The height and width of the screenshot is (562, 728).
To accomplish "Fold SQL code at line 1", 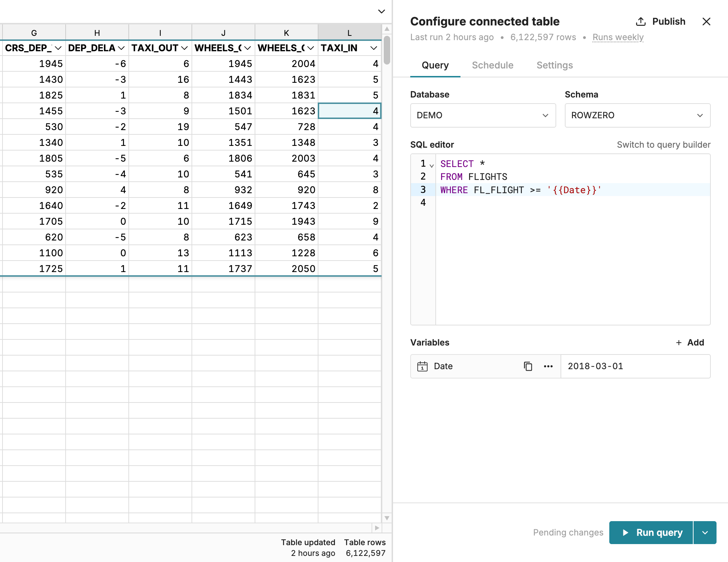I will pos(431,166).
